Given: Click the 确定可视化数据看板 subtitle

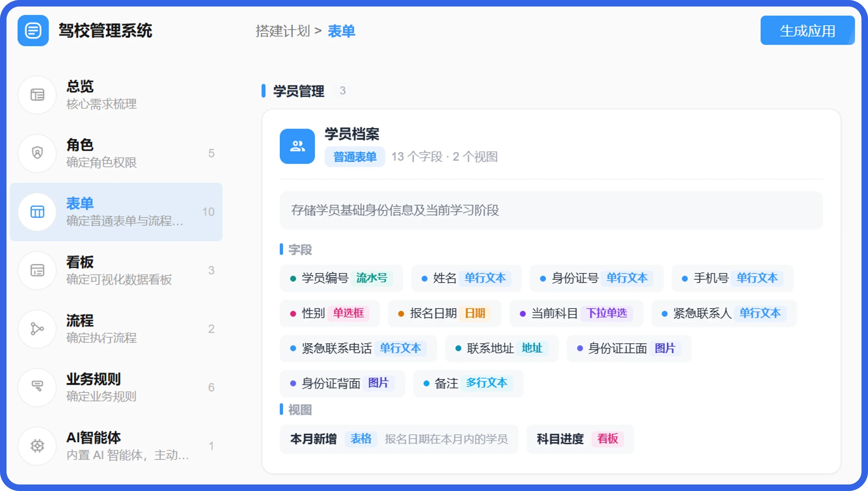Looking at the screenshot, I should coord(119,280).
